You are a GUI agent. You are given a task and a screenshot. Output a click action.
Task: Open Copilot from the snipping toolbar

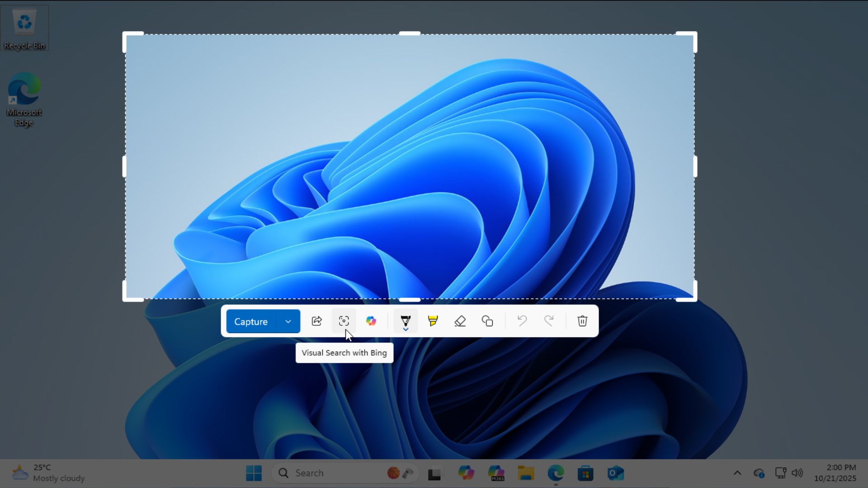pyautogui.click(x=371, y=321)
